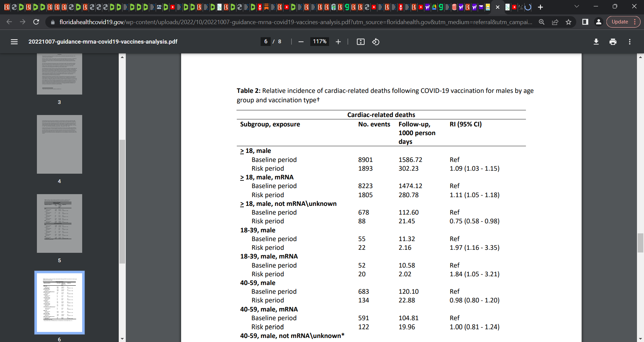Go back to previous page
The width and height of the screenshot is (644, 342).
click(x=9, y=22)
